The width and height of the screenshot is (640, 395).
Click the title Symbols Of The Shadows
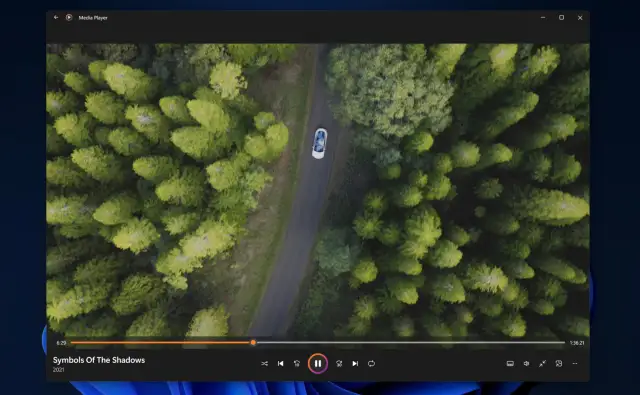point(99,360)
